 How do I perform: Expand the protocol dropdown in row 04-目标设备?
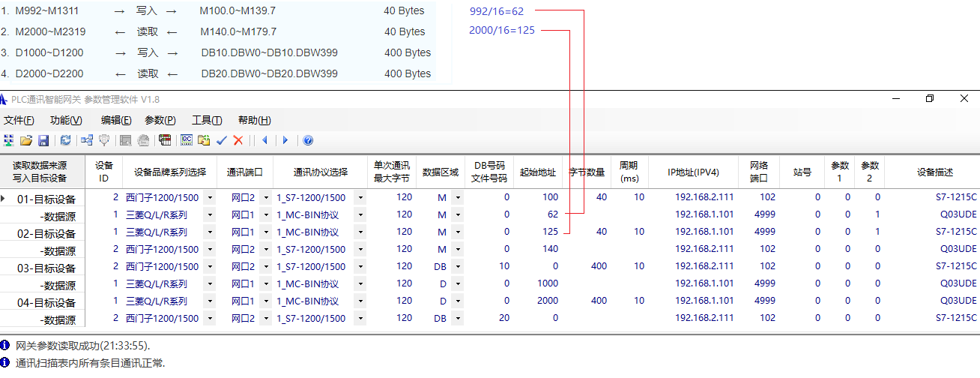(360, 301)
